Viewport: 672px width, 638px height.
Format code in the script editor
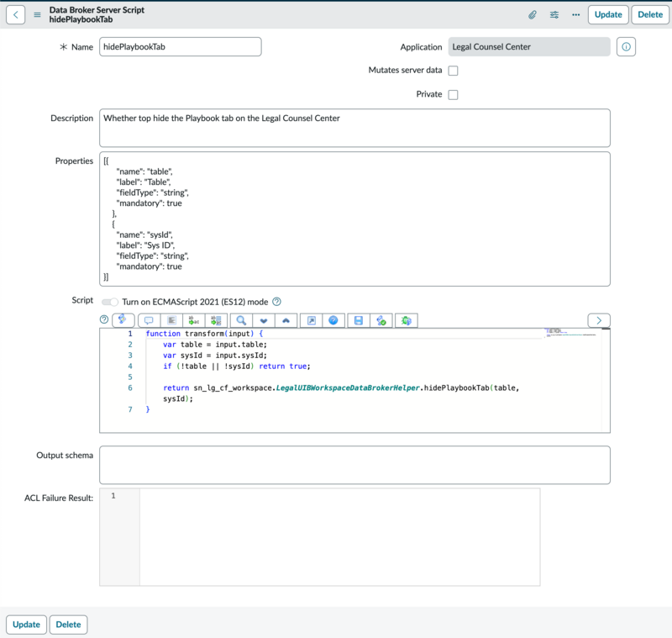172,320
